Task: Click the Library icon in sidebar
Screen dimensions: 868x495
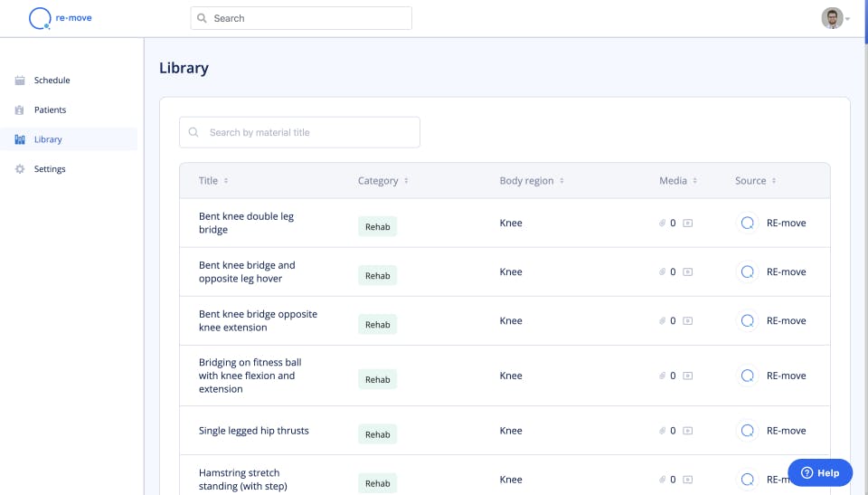Action: tap(20, 139)
